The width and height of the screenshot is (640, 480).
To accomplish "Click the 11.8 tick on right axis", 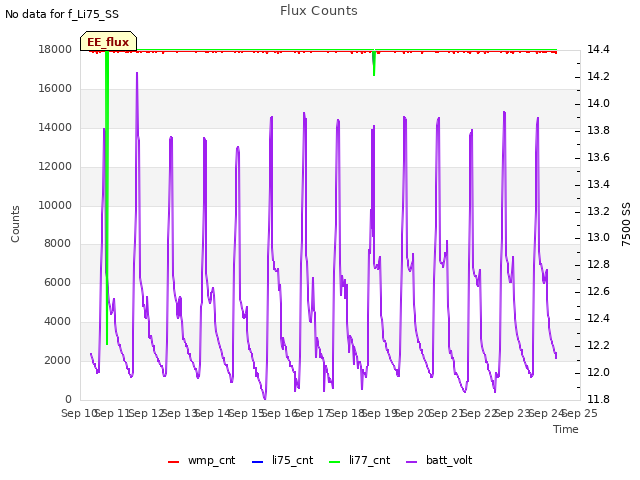I will point(598,399).
